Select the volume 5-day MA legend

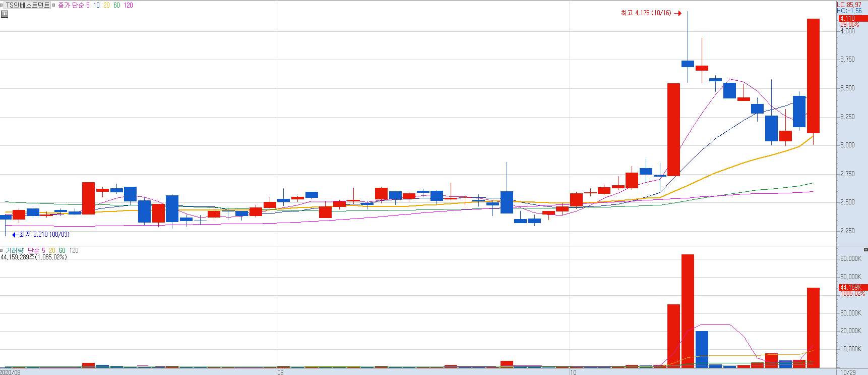pyautogui.click(x=43, y=250)
